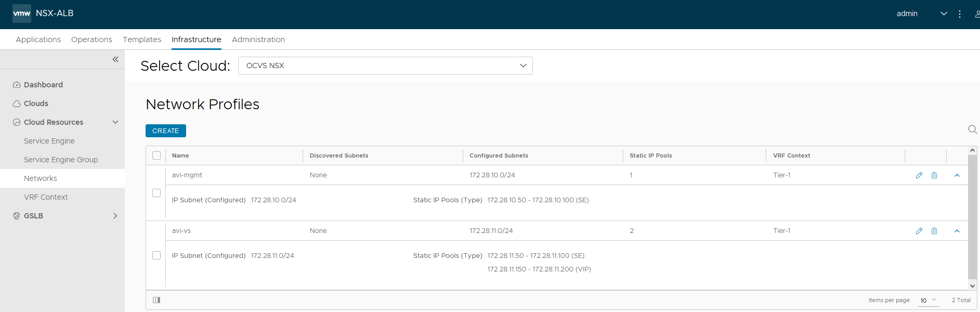This screenshot has width=980, height=312.
Task: Open the vertical dots menu in header
Action: tap(960, 14)
